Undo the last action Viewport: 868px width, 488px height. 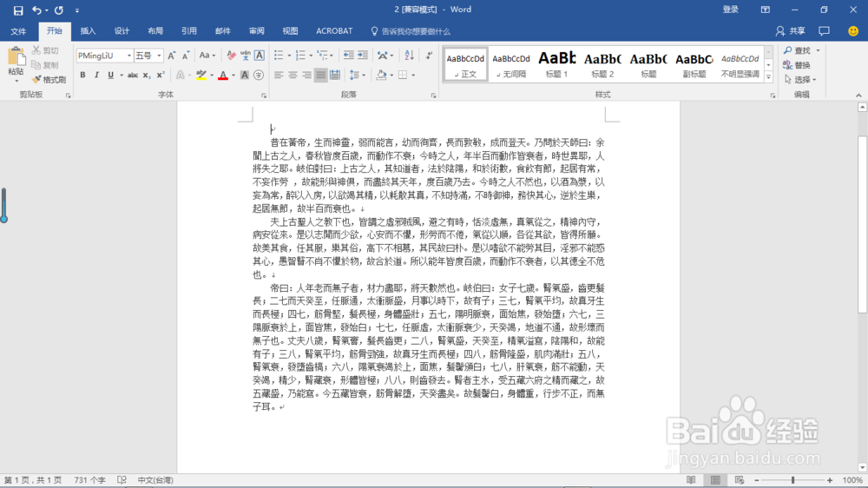(36, 10)
